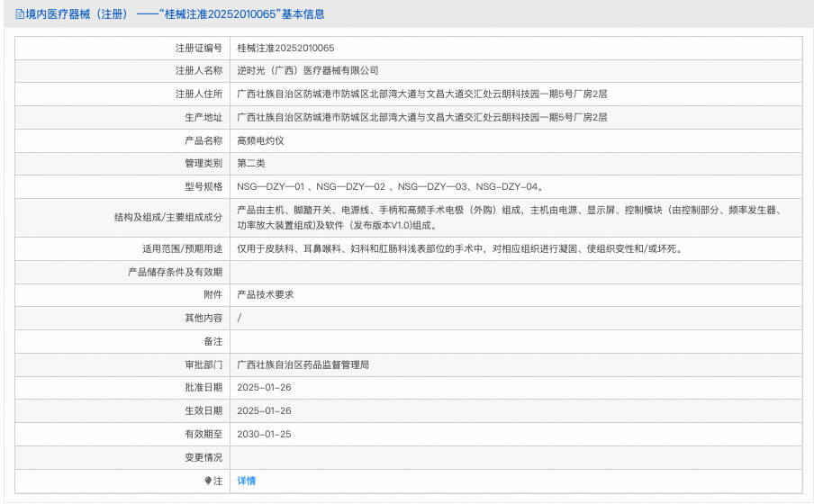
Task: Click the 产品储存条件及有效期 label
Action: pos(175,272)
